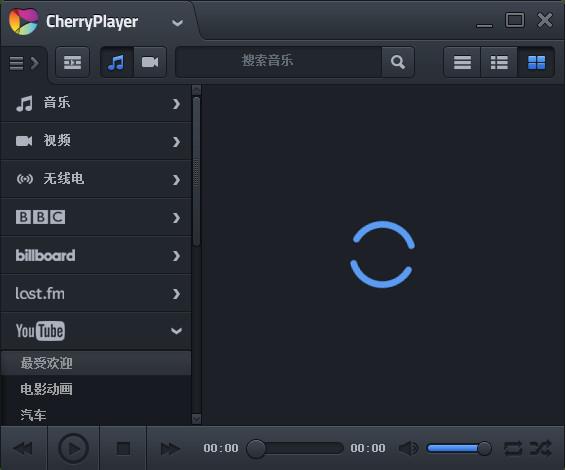Image resolution: width=566 pixels, height=470 pixels.
Task: Select the detailed list view
Action: (499, 62)
